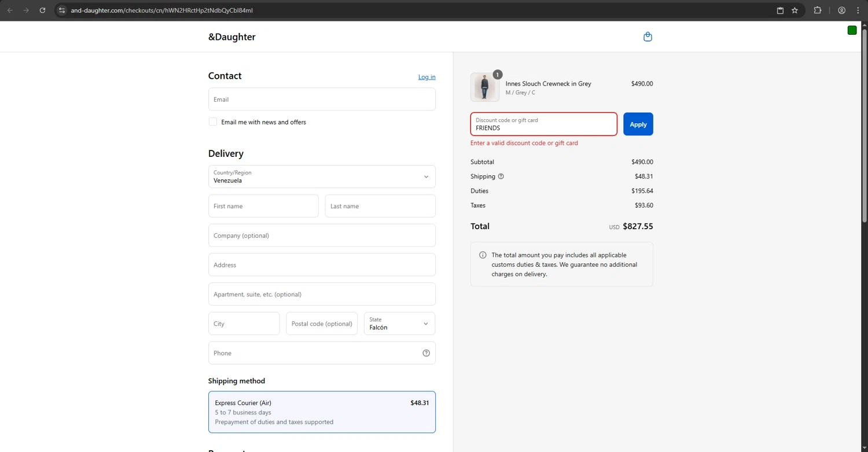Click the Duties value $195.64

pyautogui.click(x=642, y=191)
